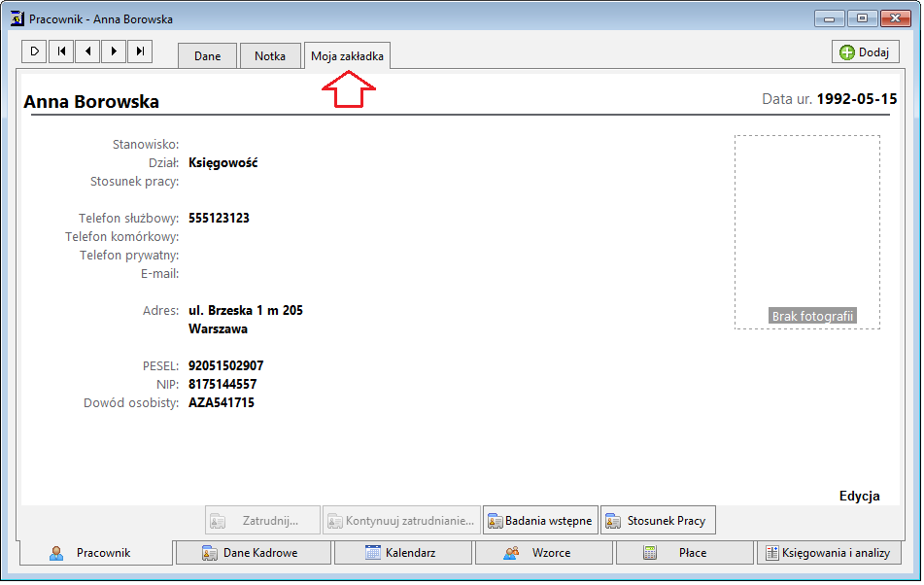Click the Badania wstępne button
The width and height of the screenshot is (924, 585).
[540, 521]
